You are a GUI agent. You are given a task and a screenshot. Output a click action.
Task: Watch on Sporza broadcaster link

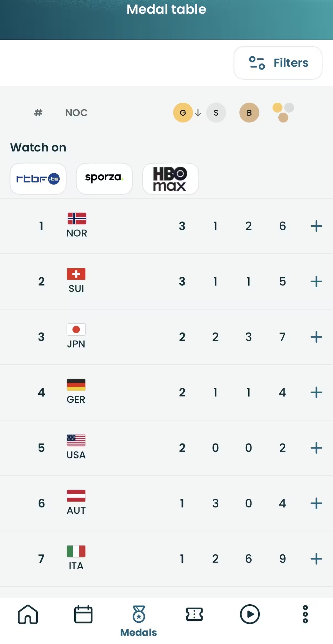(104, 179)
